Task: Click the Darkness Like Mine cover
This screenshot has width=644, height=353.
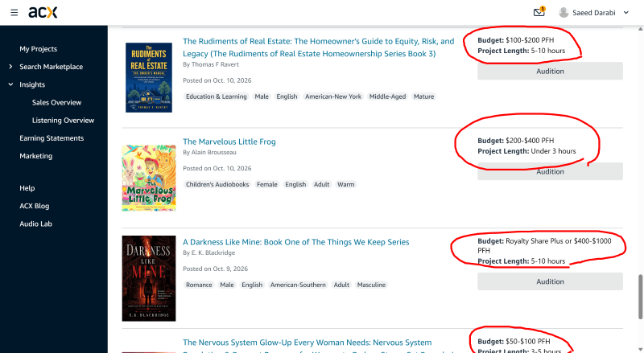Action: (149, 278)
